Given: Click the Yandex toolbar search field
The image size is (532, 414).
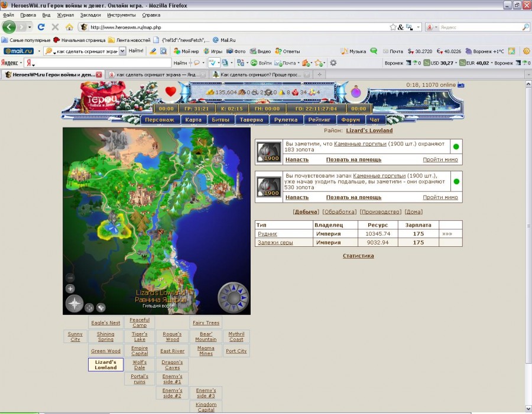Looking at the screenshot, I should pos(98,63).
